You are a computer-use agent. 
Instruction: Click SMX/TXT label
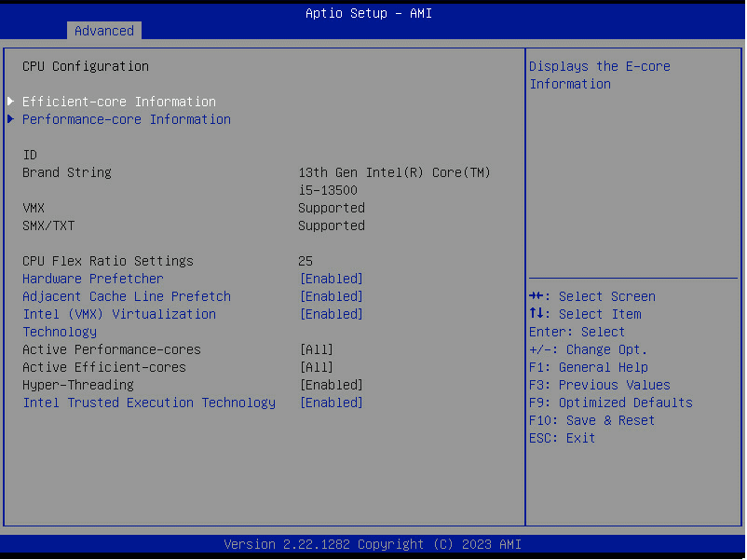pyautogui.click(x=48, y=225)
